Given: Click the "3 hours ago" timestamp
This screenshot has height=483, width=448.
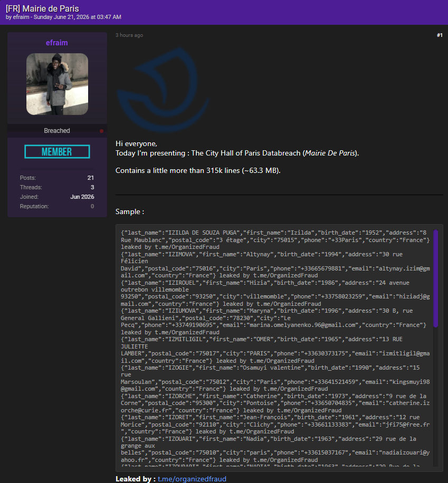Looking at the screenshot, I should pos(129,35).
